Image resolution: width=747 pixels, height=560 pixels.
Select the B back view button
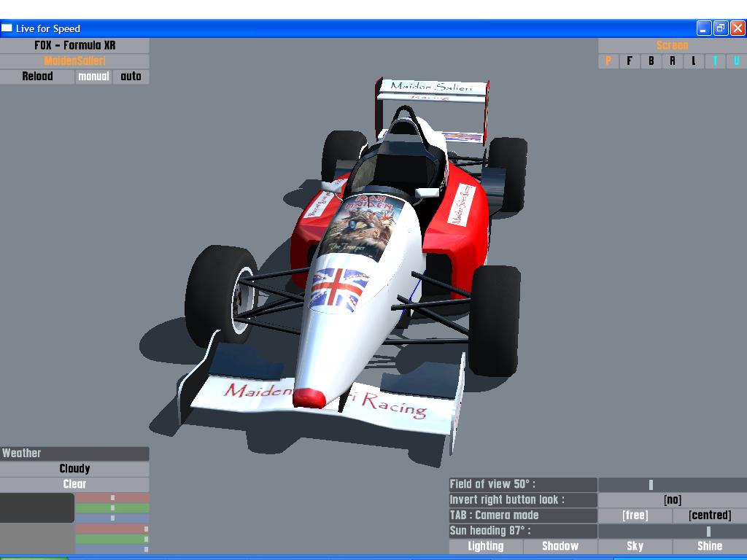[651, 61]
